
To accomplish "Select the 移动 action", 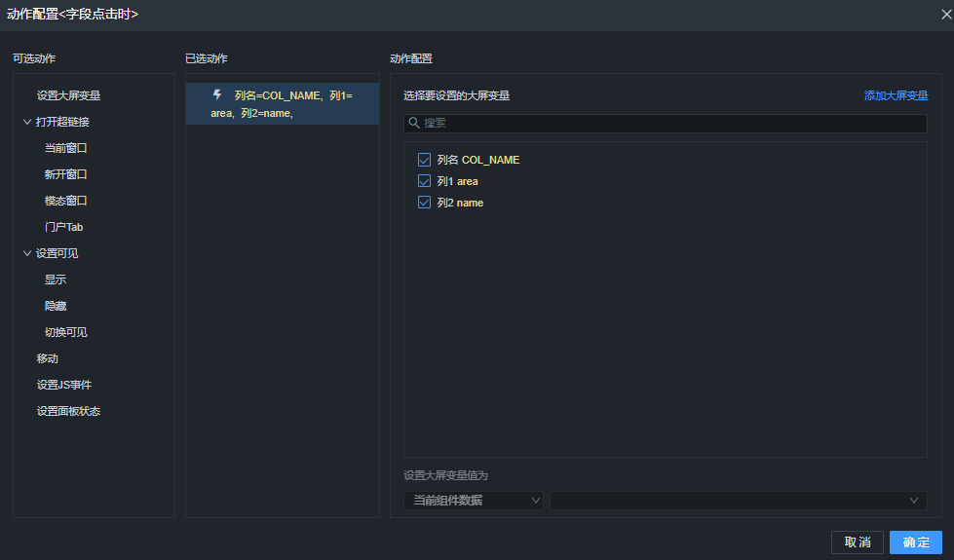I will 48,358.
